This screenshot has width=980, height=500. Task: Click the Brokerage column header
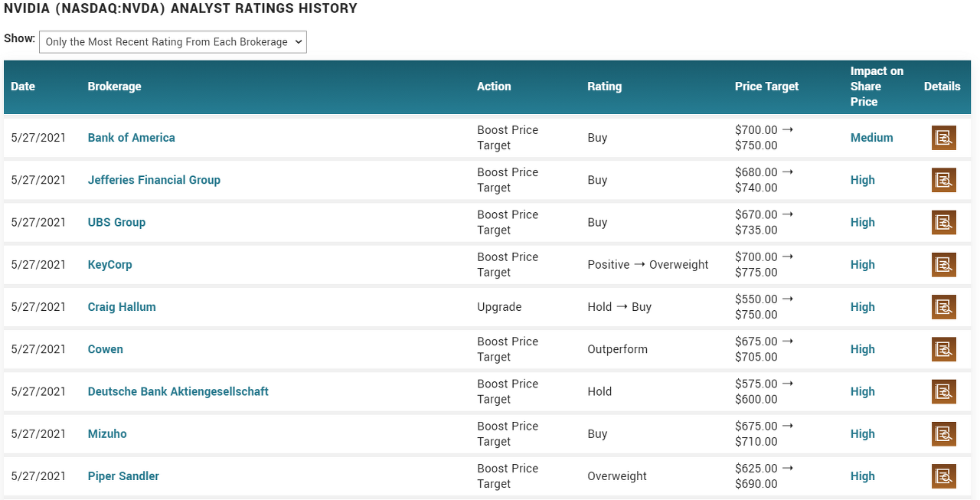(x=115, y=87)
